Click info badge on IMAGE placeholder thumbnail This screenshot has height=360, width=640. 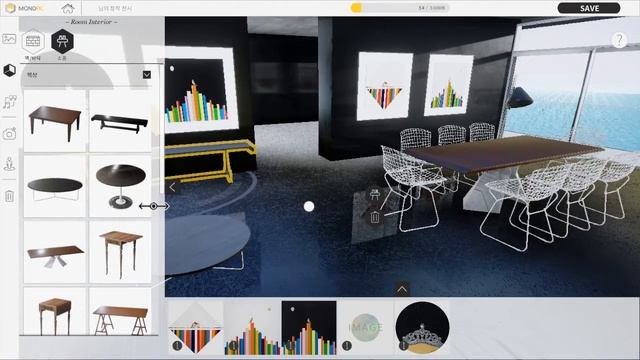tap(347, 346)
